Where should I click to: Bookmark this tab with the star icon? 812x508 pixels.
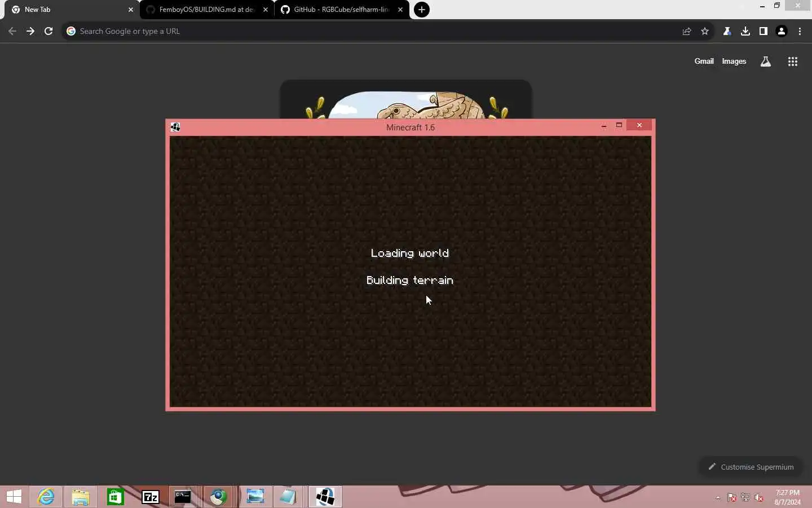pos(705,32)
